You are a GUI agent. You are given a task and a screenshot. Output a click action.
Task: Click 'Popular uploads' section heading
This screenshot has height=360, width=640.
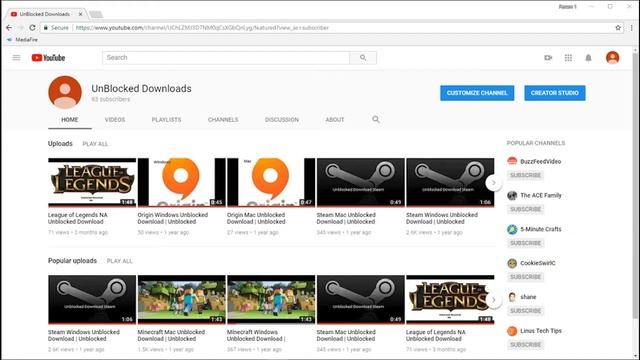72,260
